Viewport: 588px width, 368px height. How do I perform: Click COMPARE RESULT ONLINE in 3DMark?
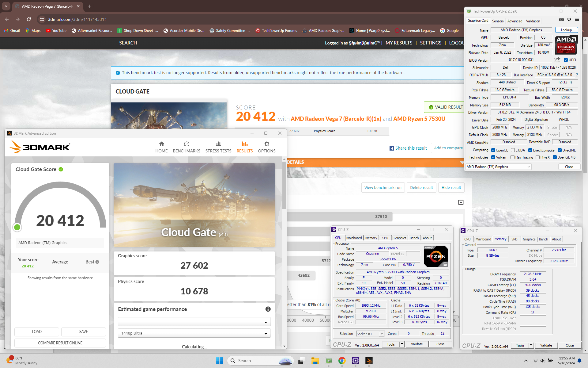click(x=60, y=343)
